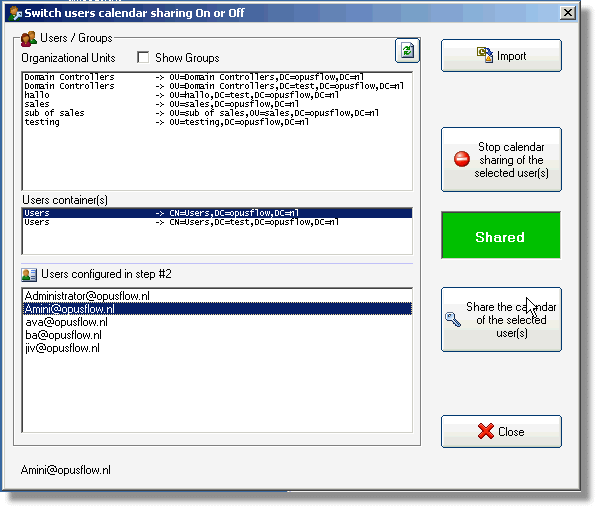Click the title bar application icon
This screenshot has width=595, height=506.
pyautogui.click(x=15, y=13)
